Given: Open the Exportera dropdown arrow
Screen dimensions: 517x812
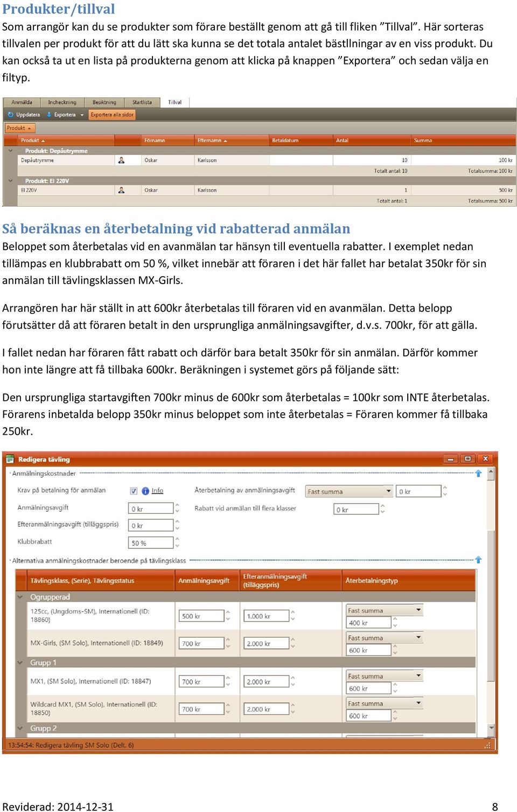Looking at the screenshot, I should click(x=82, y=115).
